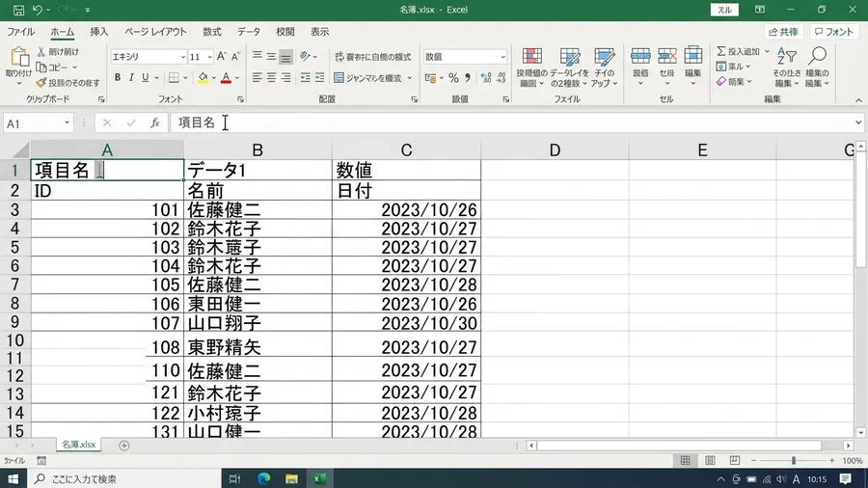Decrease font size with small A icon
Screen dimensions: 868x488
point(236,57)
